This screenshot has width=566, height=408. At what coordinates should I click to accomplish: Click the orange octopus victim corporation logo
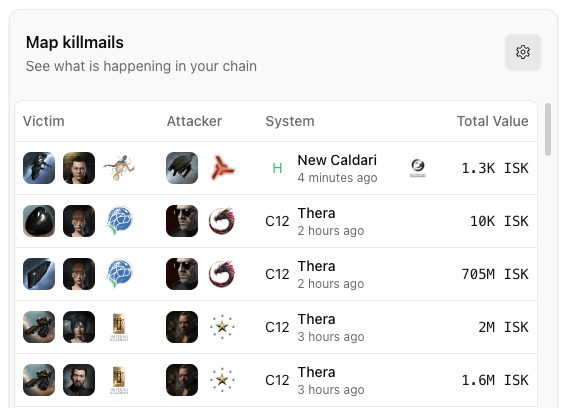tap(119, 168)
